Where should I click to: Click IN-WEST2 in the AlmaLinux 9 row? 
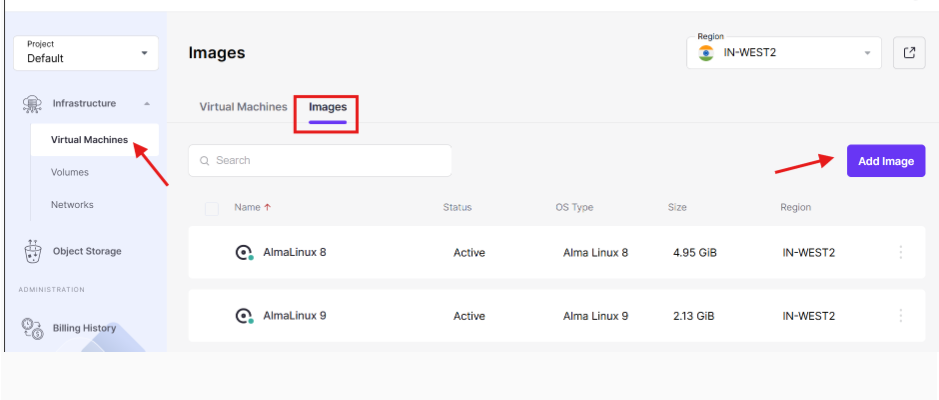[808, 316]
